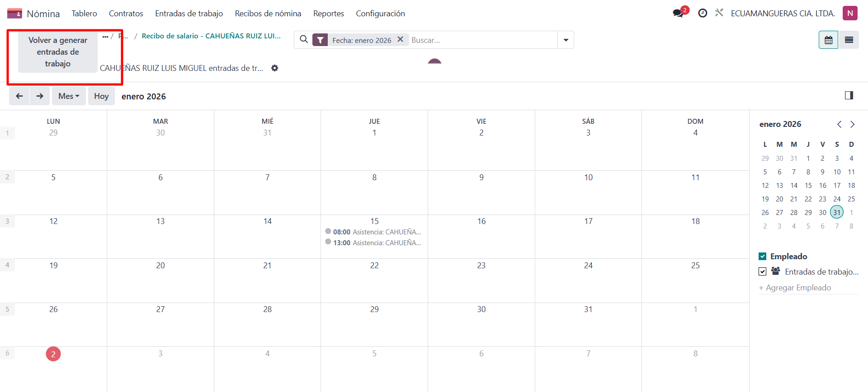Viewport: 868px width, 392px height.
Task: Click the Buscar search field
Action: (x=483, y=40)
